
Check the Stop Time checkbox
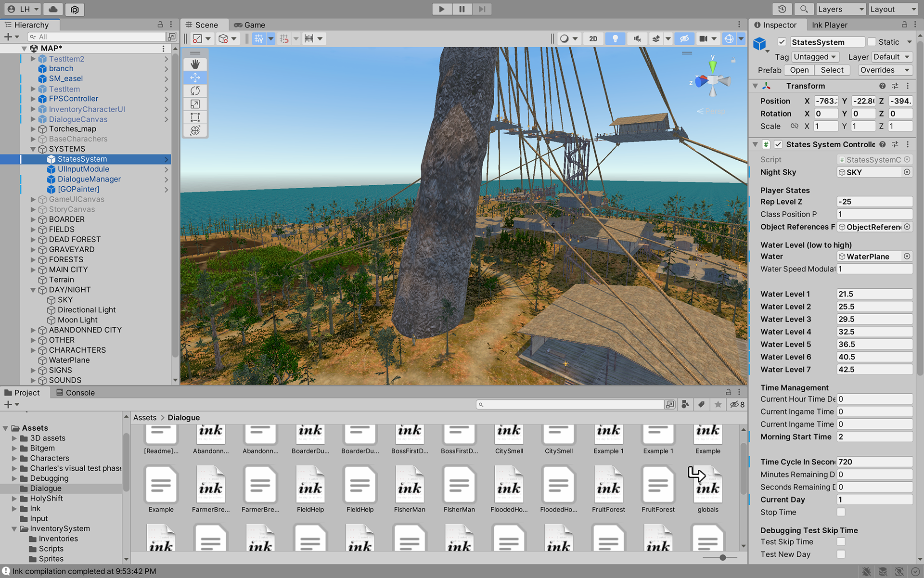click(841, 512)
